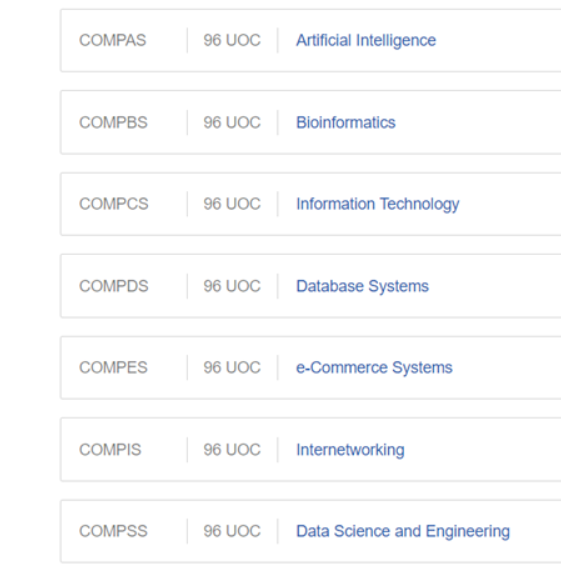Open the Bioinformatics specialisation link
Image resolution: width=561 pixels, height=568 pixels.
(346, 122)
